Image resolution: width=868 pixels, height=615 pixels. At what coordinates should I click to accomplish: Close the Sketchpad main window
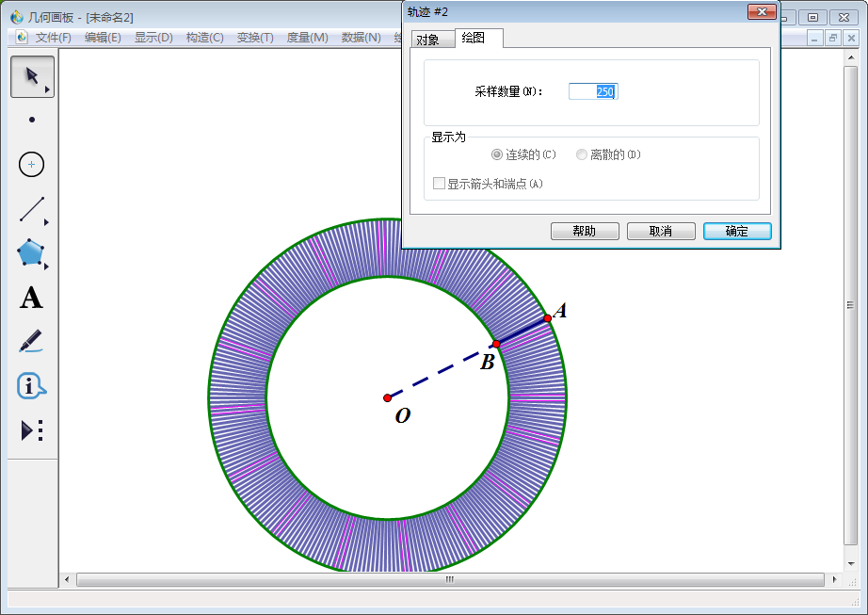844,18
